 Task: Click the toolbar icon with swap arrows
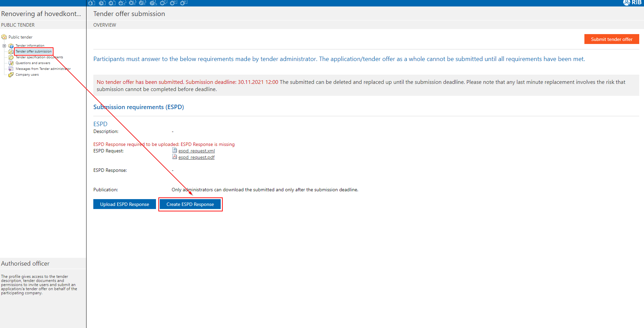(143, 3)
